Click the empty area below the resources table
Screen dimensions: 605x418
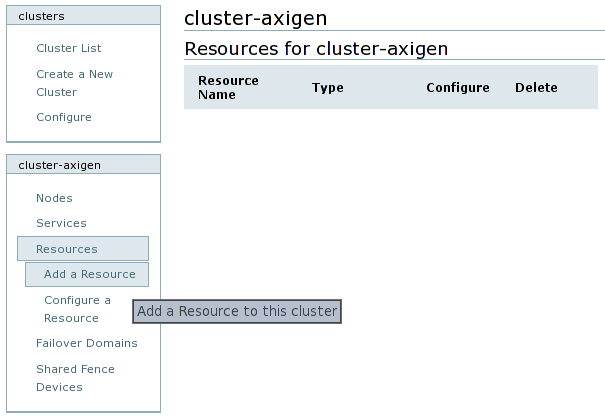coord(390,220)
